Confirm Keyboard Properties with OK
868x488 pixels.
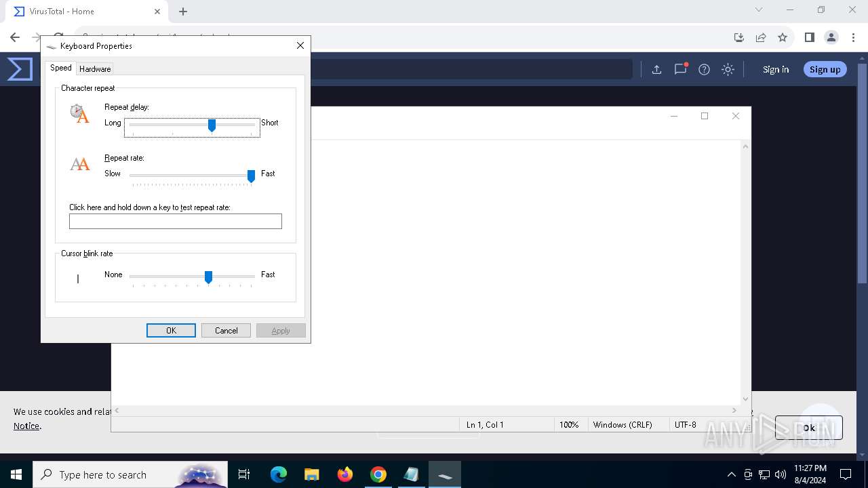coord(171,330)
